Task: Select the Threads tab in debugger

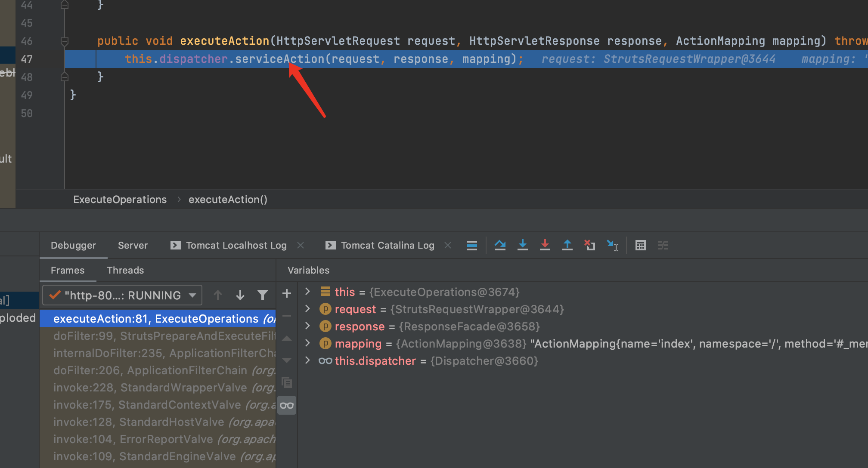Action: [x=125, y=270]
